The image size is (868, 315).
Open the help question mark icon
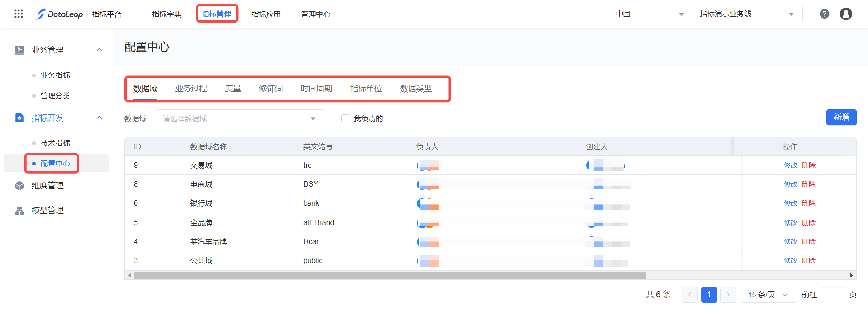click(x=824, y=14)
